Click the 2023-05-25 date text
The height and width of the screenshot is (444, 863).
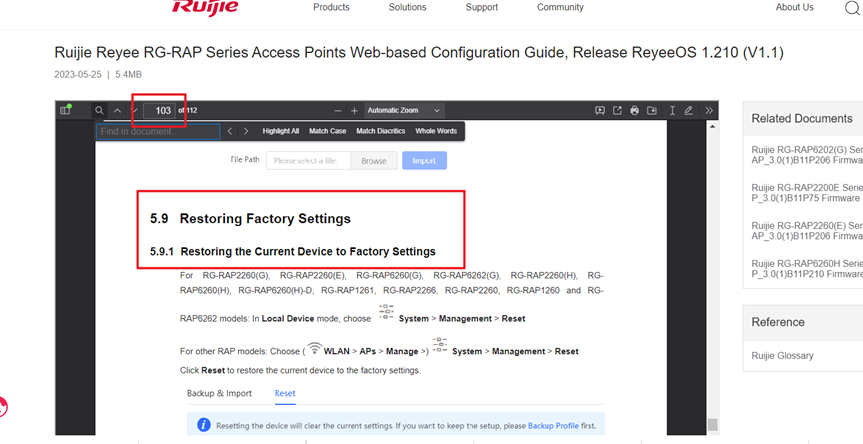pos(78,75)
